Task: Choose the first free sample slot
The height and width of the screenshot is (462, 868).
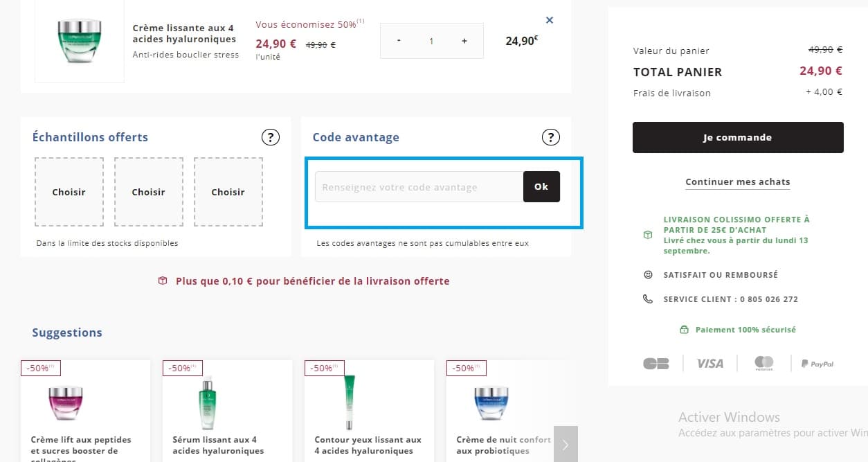Action: point(69,192)
